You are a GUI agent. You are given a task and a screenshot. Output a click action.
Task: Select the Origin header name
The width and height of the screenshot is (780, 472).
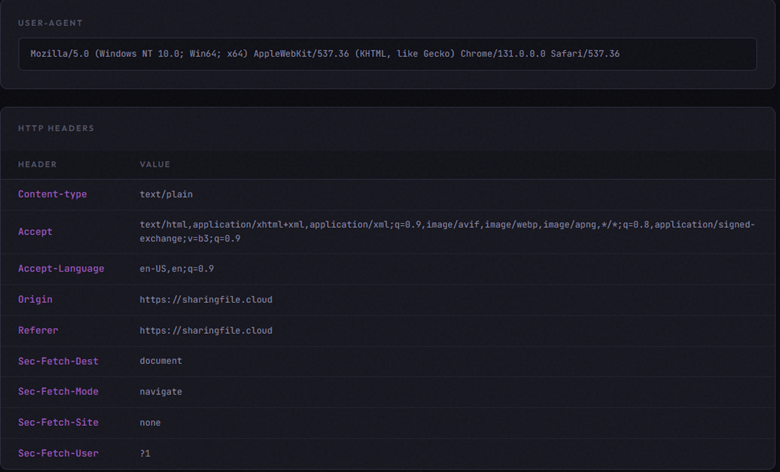35,299
